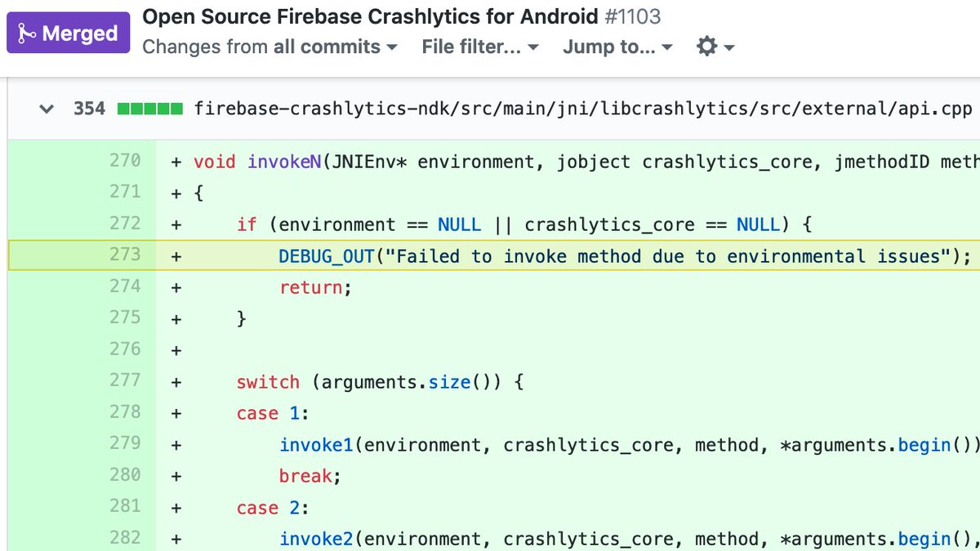This screenshot has height=551, width=980.
Task: Select line number 277
Action: [x=125, y=380]
